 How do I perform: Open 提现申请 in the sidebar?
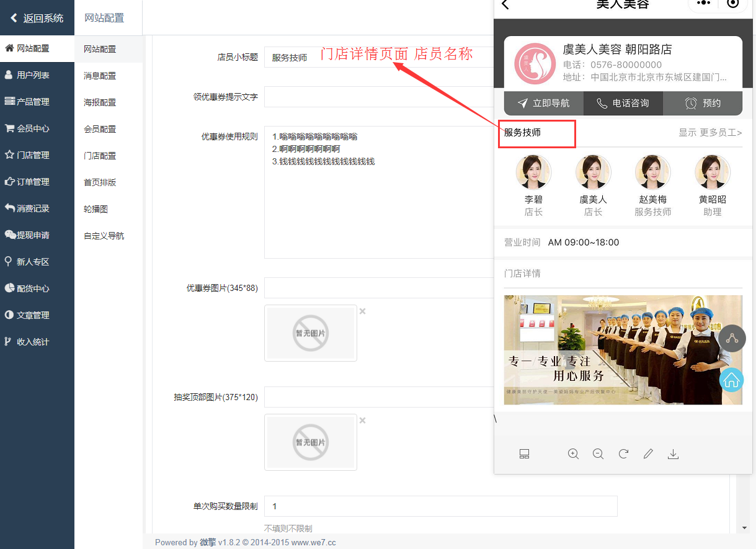(37, 235)
